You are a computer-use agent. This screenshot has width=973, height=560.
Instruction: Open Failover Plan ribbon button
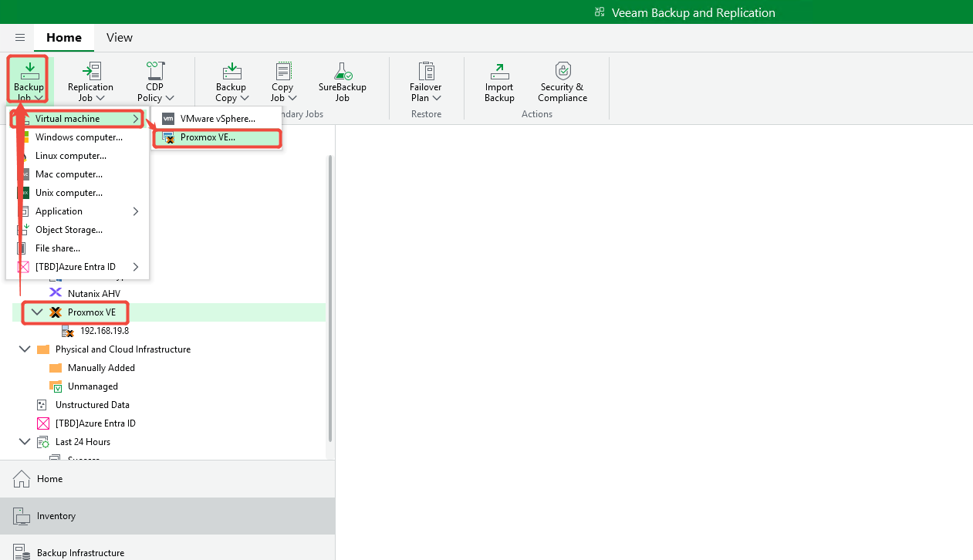pos(426,82)
